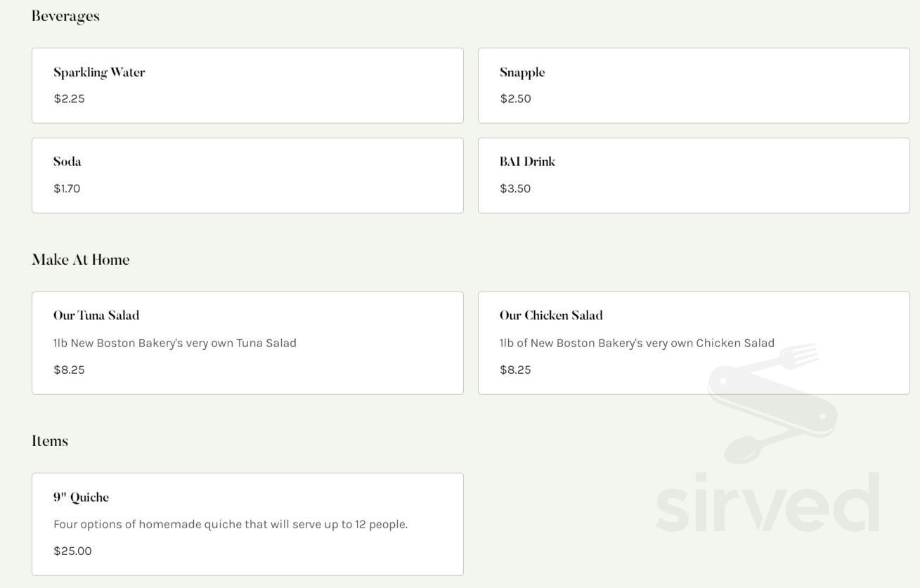Image resolution: width=920 pixels, height=588 pixels.
Task: Click the Tuna Salad description text
Action: coord(174,343)
